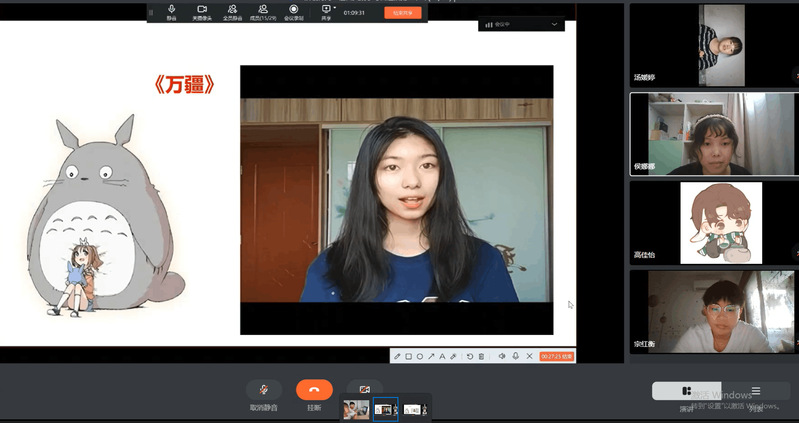Toggle the camera in the top toolbar

click(202, 12)
